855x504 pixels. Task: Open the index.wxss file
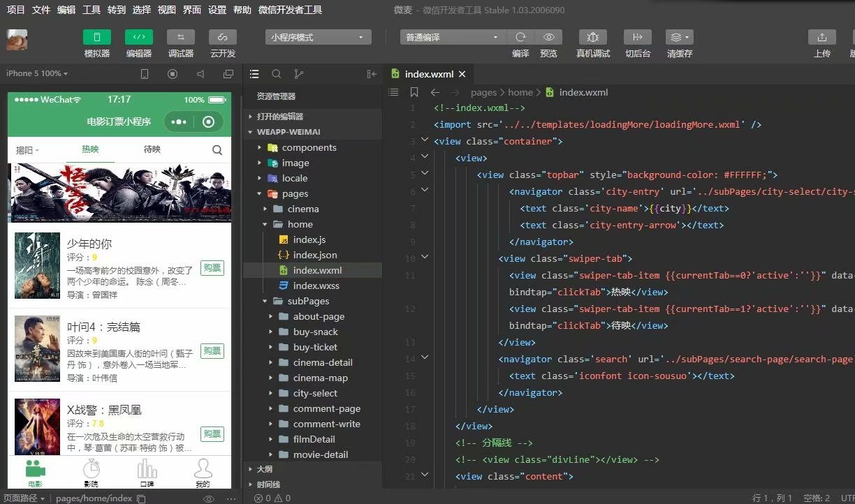pyautogui.click(x=312, y=286)
